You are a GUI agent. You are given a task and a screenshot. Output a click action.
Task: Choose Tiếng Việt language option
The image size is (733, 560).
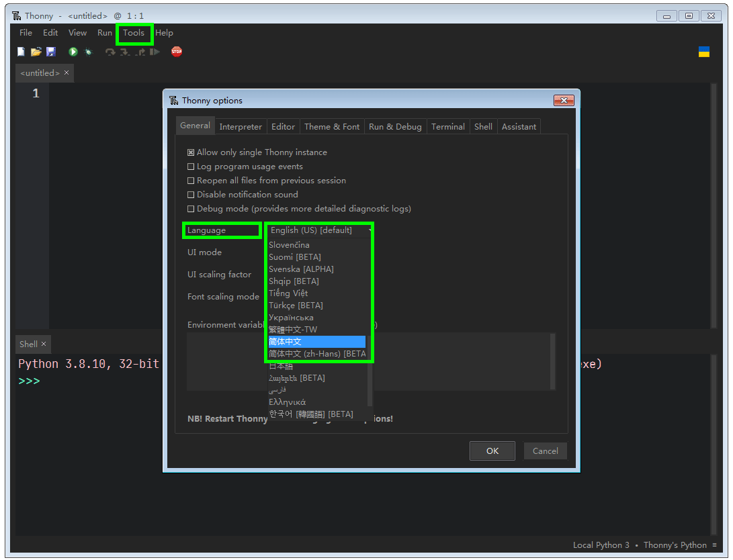317,293
